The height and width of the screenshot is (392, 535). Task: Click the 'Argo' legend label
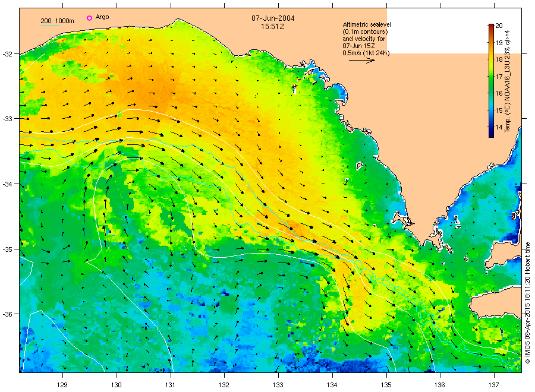(x=102, y=17)
